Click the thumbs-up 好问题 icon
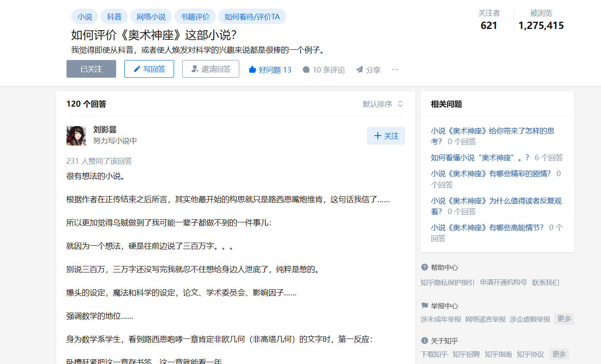Screen dimensions: 601x364 253,70
